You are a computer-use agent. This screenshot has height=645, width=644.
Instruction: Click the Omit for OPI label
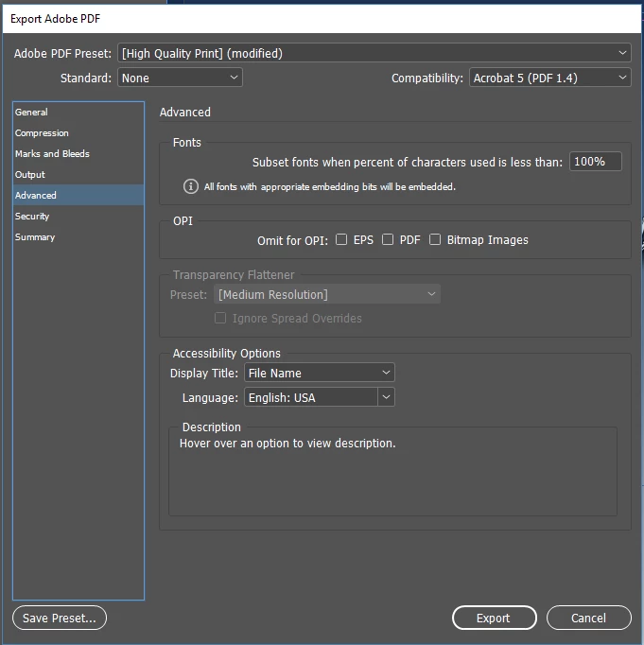(x=292, y=240)
